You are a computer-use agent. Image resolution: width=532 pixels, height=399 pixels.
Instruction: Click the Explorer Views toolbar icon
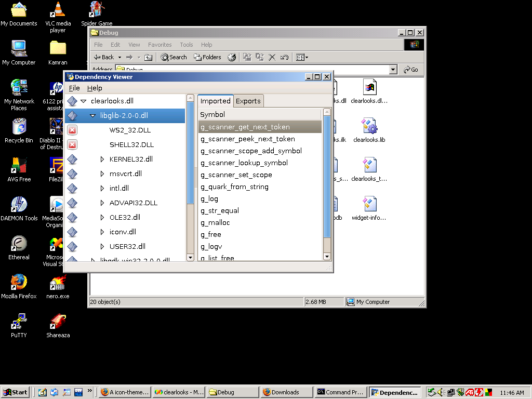point(302,57)
